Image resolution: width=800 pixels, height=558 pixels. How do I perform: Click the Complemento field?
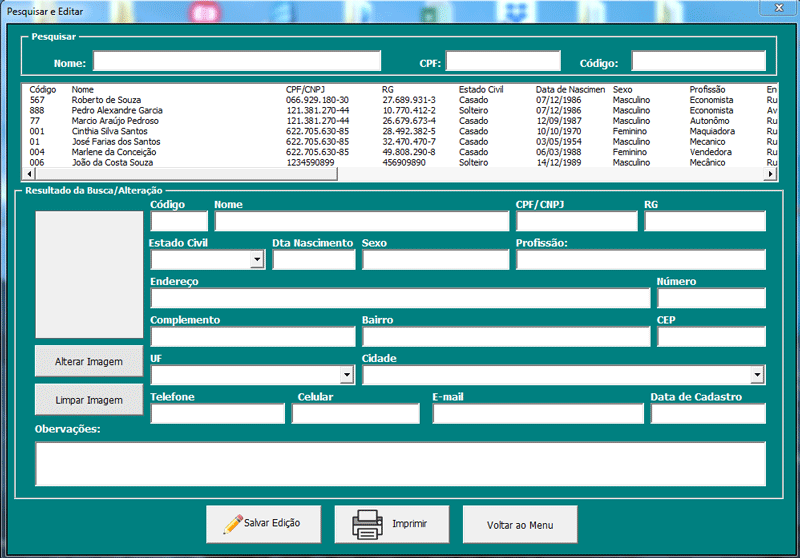coord(253,337)
